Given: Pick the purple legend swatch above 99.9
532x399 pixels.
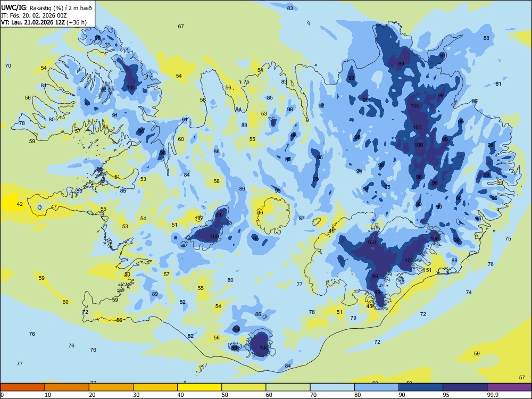Looking at the screenshot, I should pyautogui.click(x=510, y=387).
